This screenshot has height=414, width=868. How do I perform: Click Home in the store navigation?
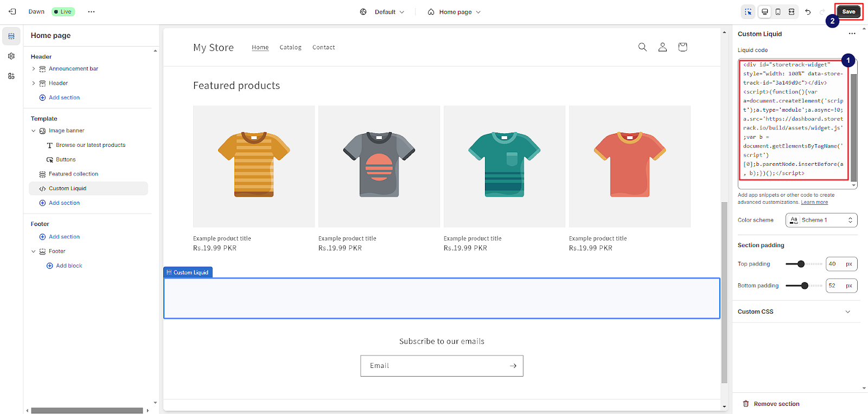[260, 48]
